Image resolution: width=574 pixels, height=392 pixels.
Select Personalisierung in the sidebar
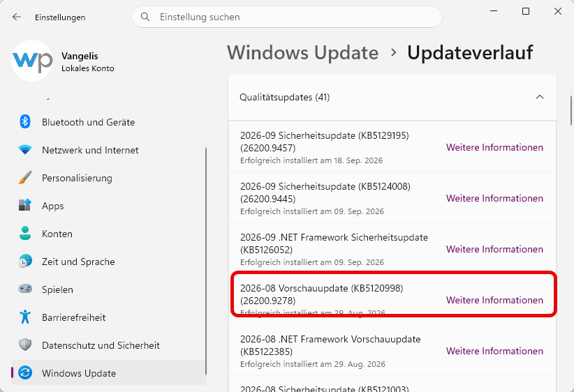click(109, 178)
